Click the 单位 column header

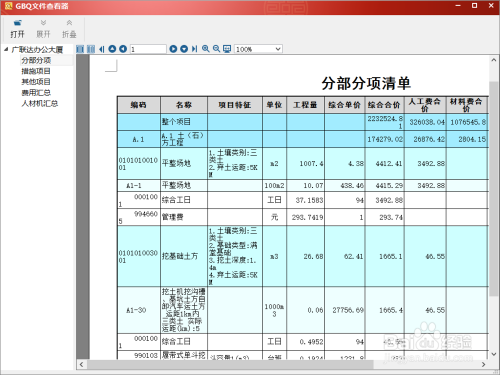[x=274, y=105]
